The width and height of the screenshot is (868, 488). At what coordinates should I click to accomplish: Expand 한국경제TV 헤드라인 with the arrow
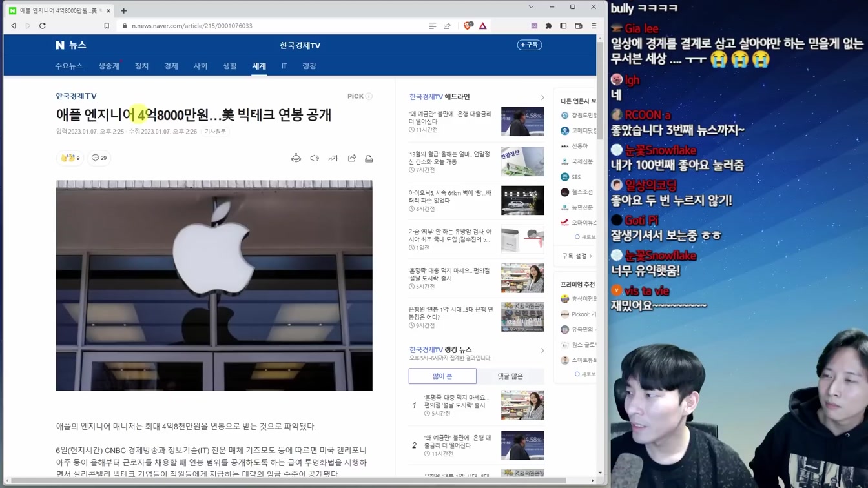point(542,97)
